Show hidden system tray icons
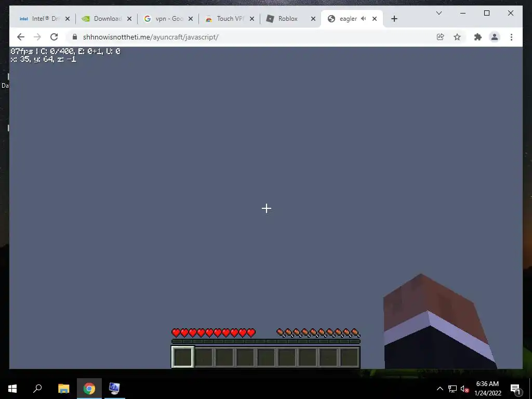The height and width of the screenshot is (399, 532). [x=440, y=389]
